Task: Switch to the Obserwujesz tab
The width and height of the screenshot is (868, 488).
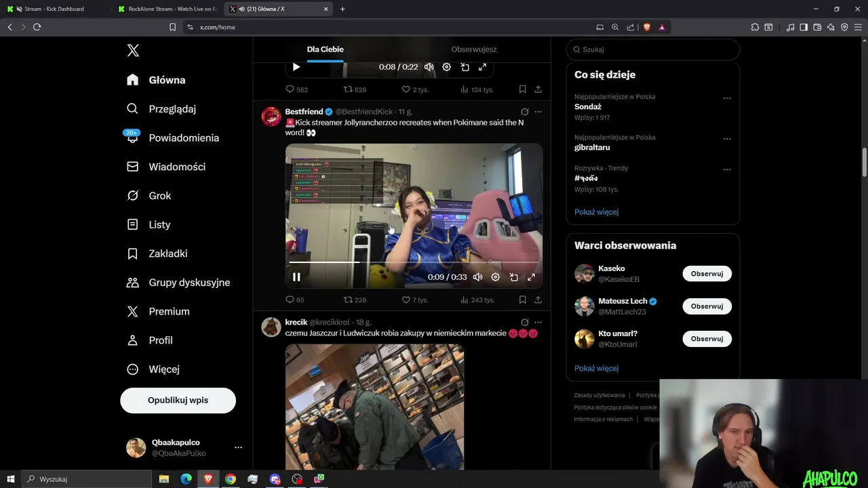Action: [x=474, y=49]
